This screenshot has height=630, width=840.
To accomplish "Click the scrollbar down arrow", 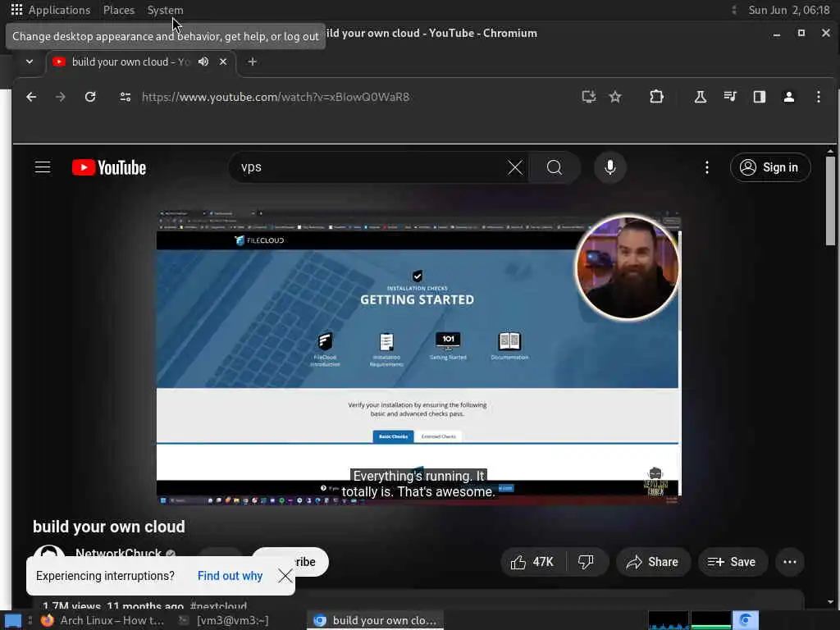I will tap(830, 601).
